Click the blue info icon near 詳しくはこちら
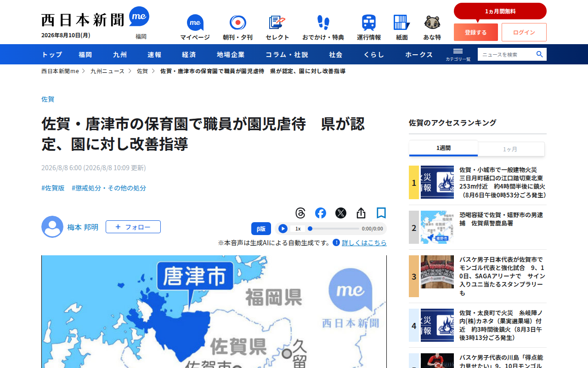Screen dimensions: 588x368 coord(336,242)
